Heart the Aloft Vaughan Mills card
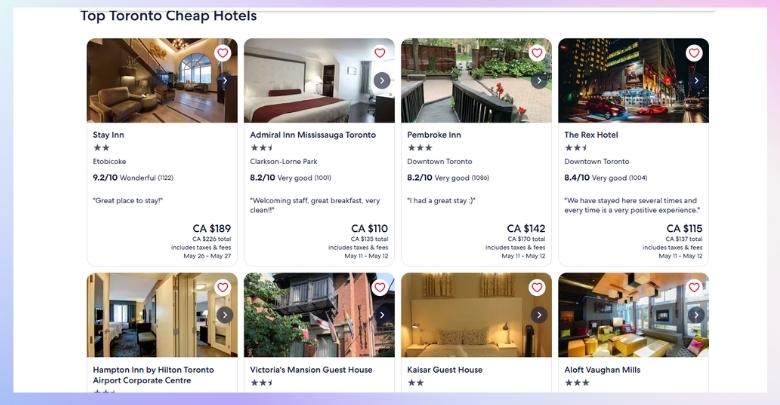Viewport: 780px width, 405px height. [x=694, y=287]
